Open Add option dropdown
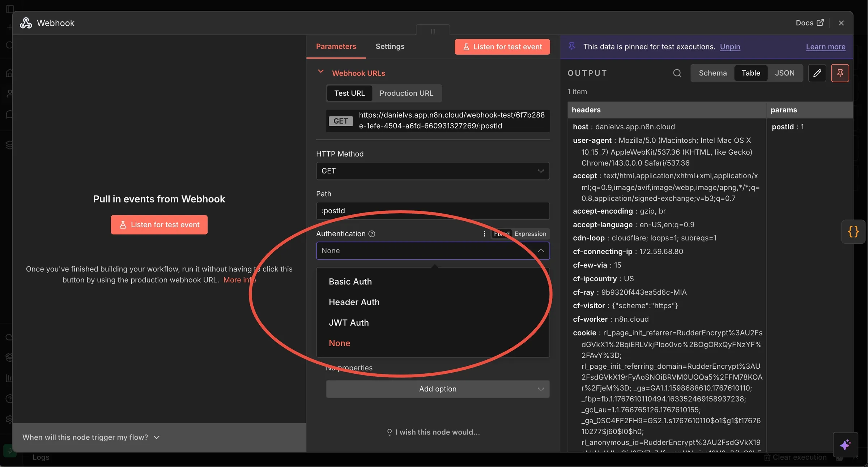The image size is (868, 467). click(438, 389)
